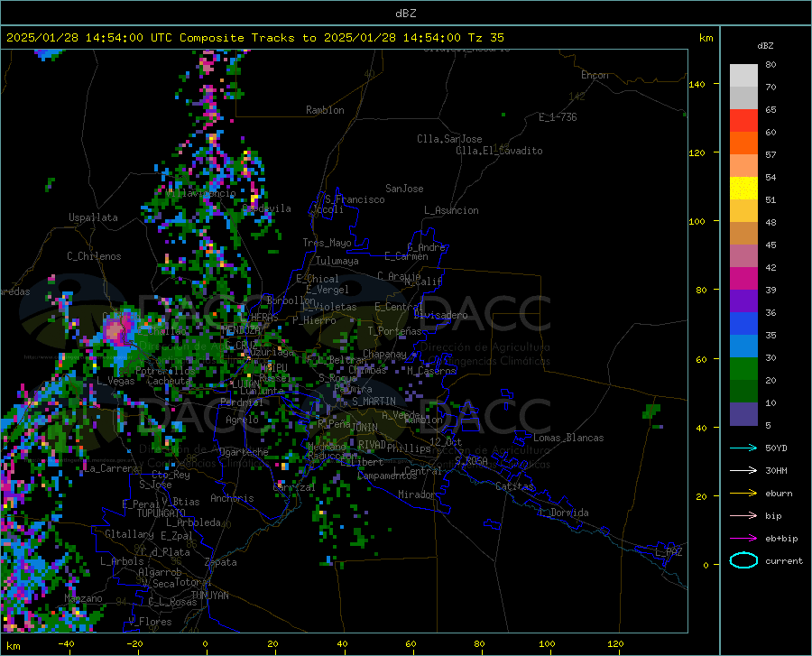
Task: Click the Catitas map label
Action: [x=515, y=486]
